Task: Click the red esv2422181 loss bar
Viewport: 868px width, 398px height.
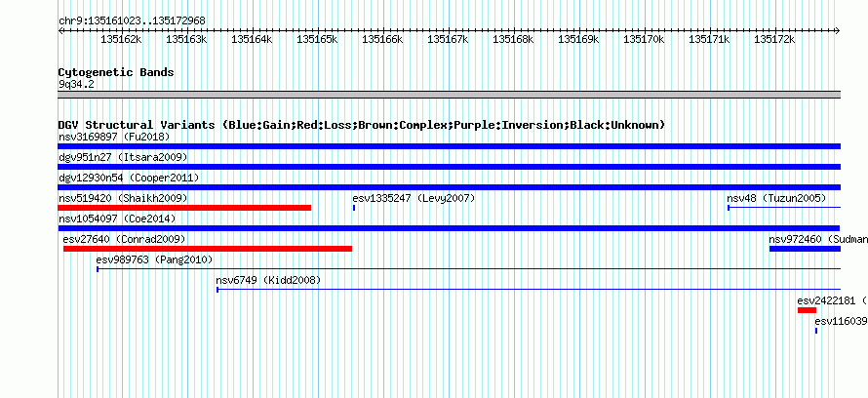Action: (807, 310)
